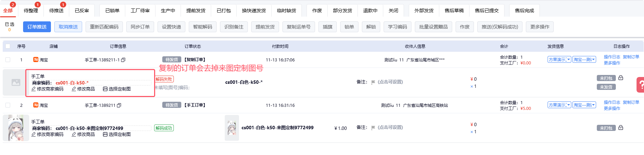Click the remark flag for order 1
The image size is (644, 155).
tap(373, 82)
